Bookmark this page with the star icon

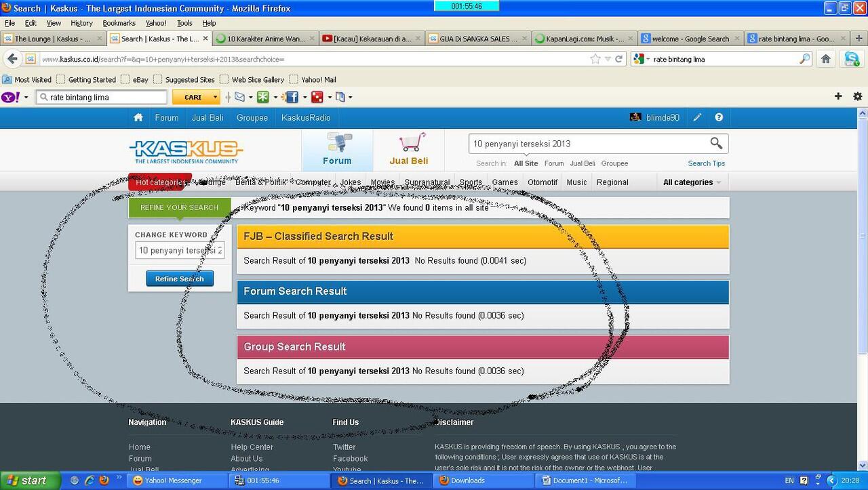595,59
